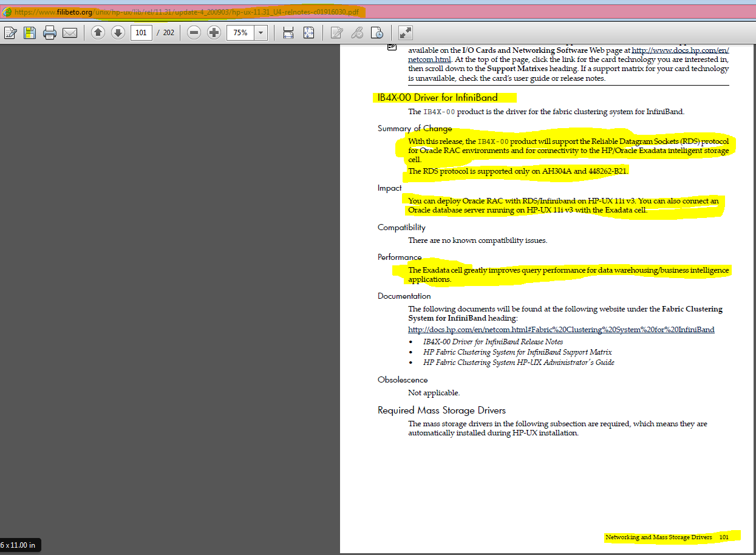Click the fit one full page icon
The height and width of the screenshot is (555, 756).
(x=308, y=33)
